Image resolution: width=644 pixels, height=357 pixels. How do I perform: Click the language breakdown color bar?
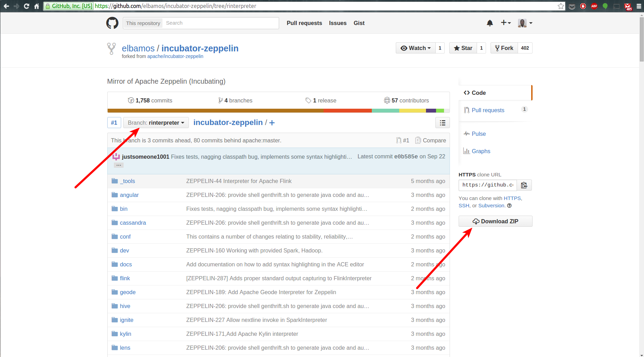(x=278, y=111)
